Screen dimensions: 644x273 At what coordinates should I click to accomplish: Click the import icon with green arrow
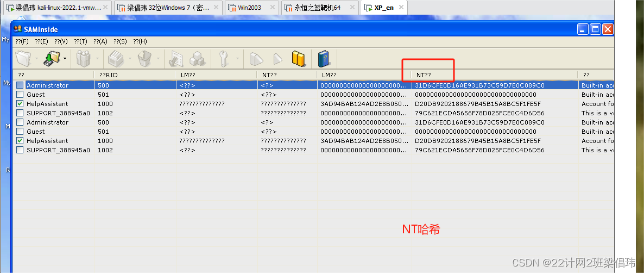click(52, 59)
